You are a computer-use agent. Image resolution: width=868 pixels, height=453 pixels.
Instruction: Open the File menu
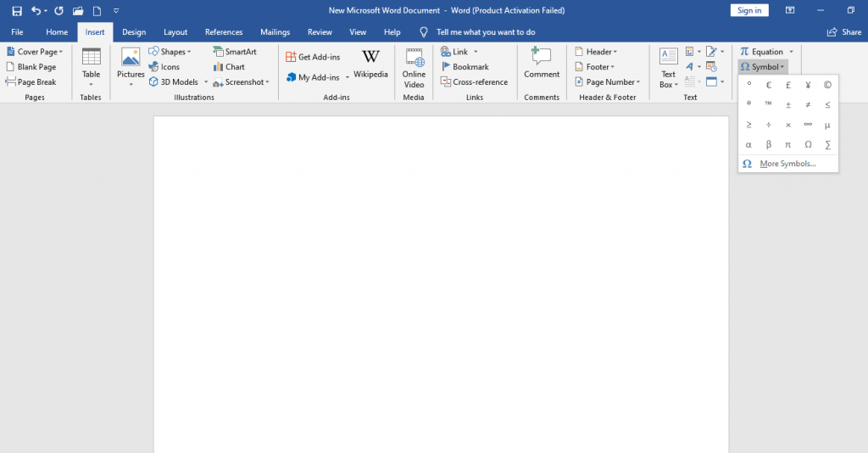(x=17, y=32)
